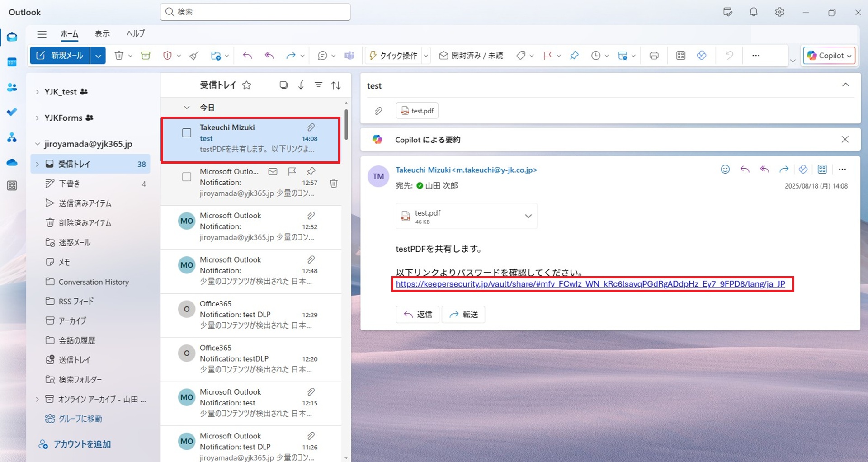Click the print icon in the toolbar

coord(654,56)
